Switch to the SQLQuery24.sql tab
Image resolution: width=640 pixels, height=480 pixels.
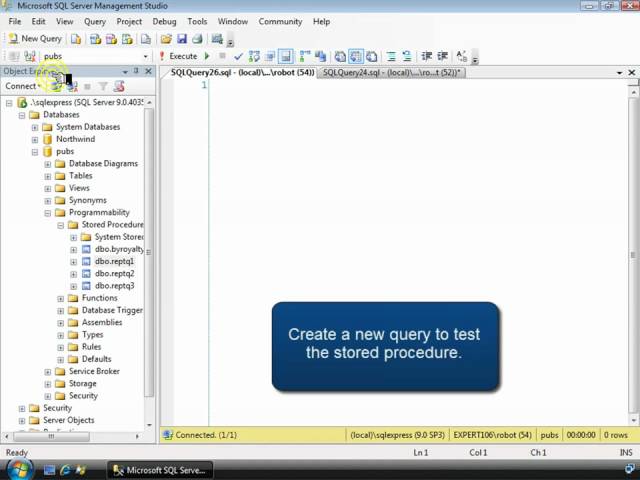[391, 73]
